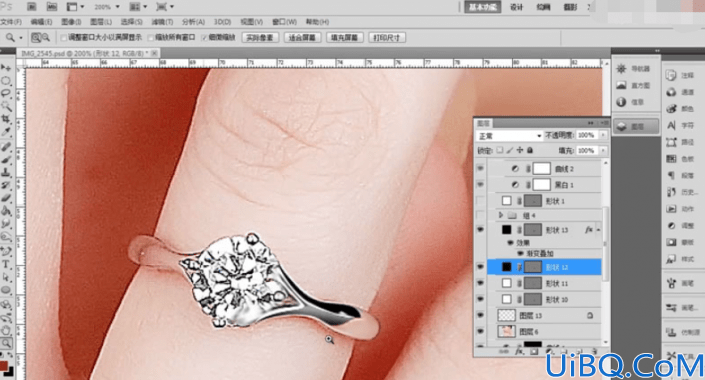Open the 滤镜(T) menu
Viewport: 705px width, 380px height.
pos(162,22)
